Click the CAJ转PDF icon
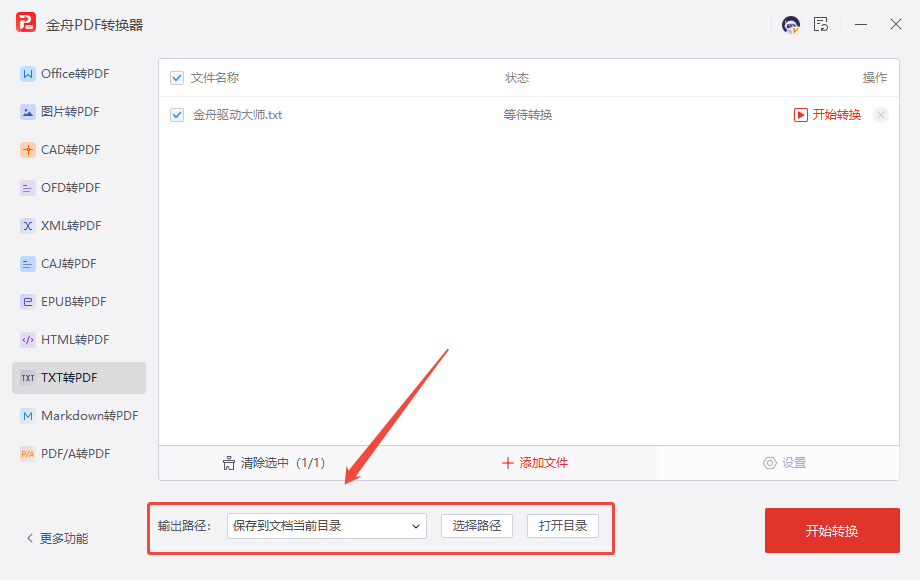 (x=28, y=264)
